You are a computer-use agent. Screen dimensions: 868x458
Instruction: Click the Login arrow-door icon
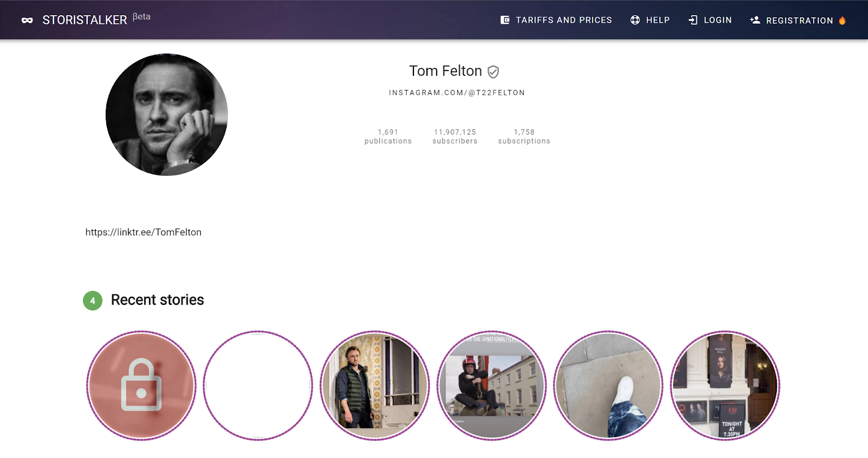click(x=693, y=20)
